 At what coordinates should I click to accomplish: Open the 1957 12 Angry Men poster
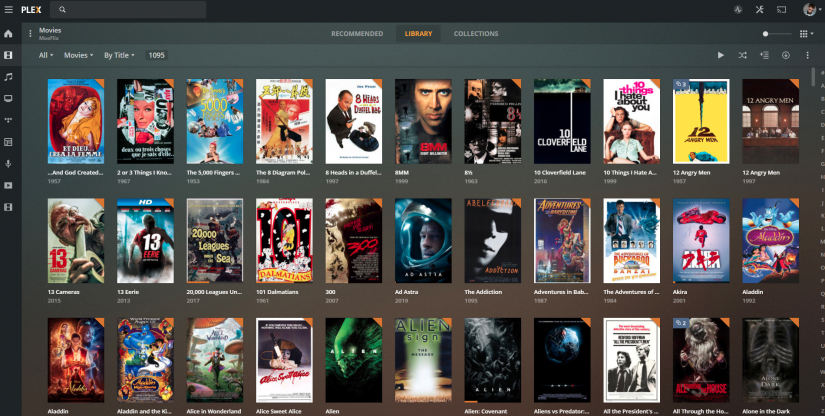(x=701, y=121)
